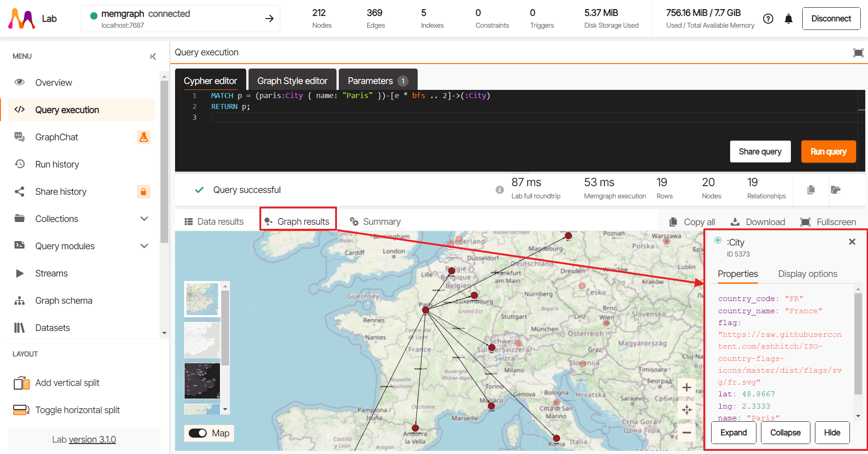
Task: Collapse the selected City node
Action: pyautogui.click(x=785, y=433)
